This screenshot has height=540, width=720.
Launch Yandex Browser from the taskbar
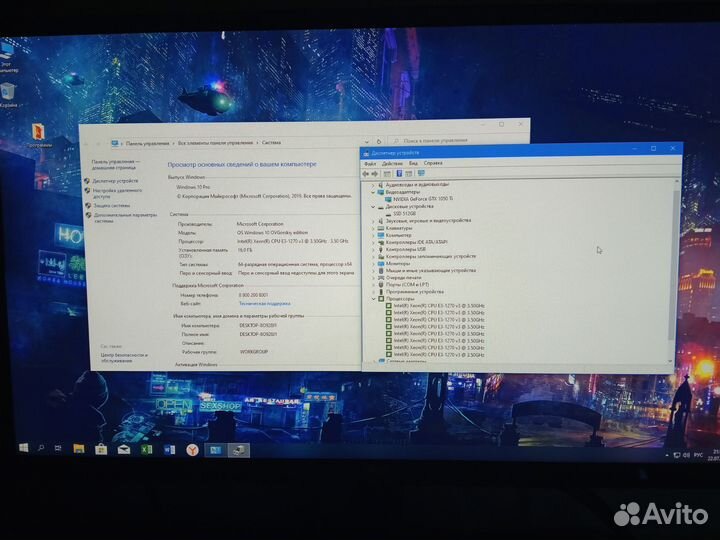[x=192, y=450]
